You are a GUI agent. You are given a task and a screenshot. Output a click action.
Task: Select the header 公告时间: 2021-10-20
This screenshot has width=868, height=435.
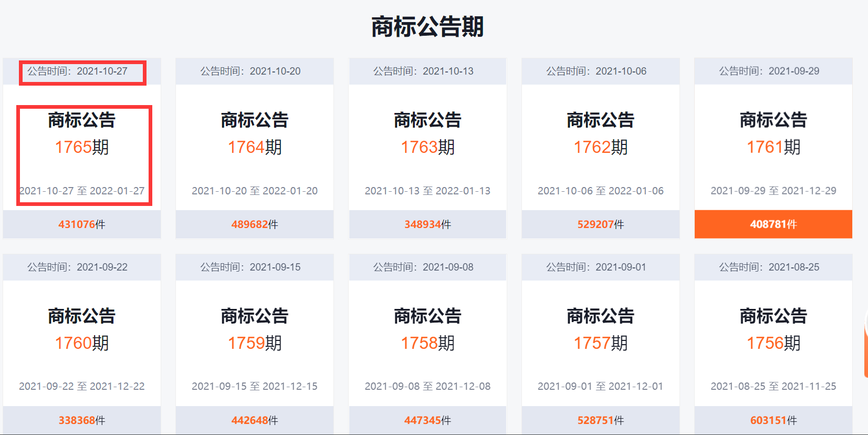tap(255, 71)
